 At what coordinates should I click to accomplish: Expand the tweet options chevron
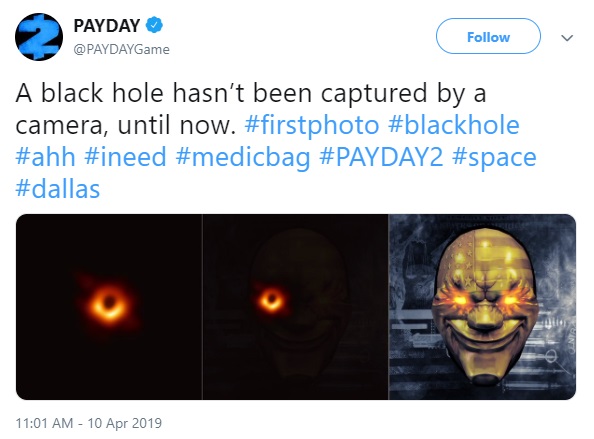pyautogui.click(x=567, y=37)
